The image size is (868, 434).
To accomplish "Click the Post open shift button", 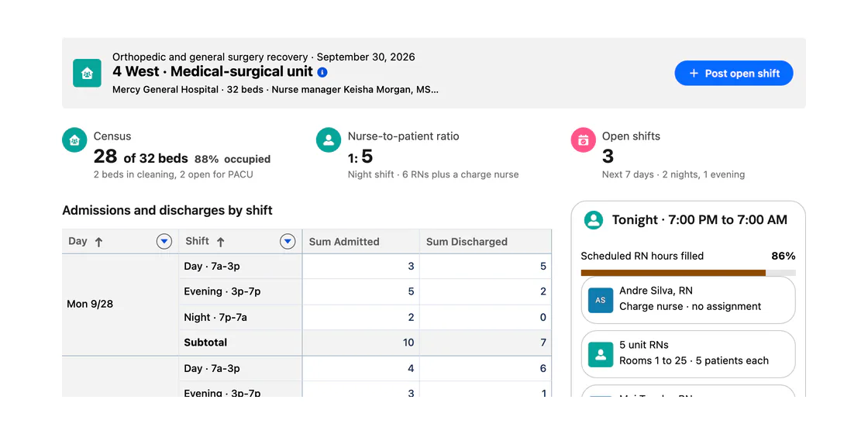I will click(x=734, y=73).
